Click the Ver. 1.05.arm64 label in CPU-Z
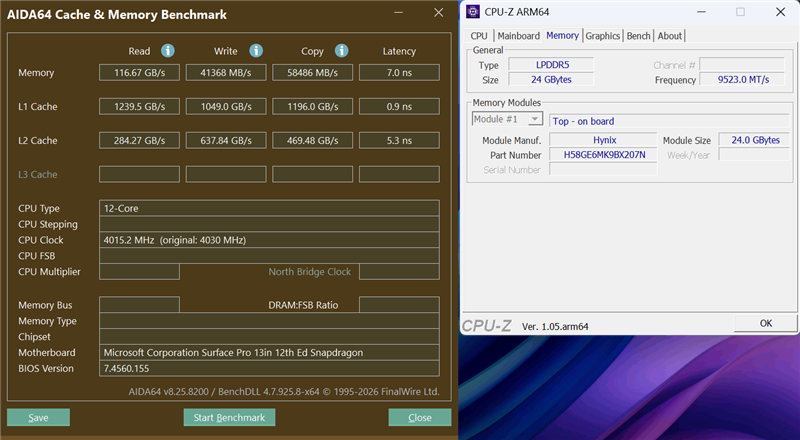The height and width of the screenshot is (440, 800). (555, 327)
